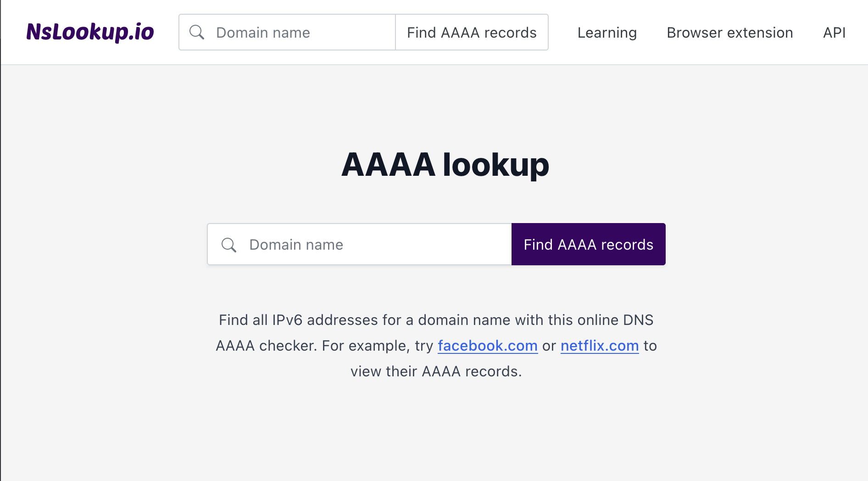Click the purple Find AAAA records button label
Viewport: 868px width, 481px height.
pyautogui.click(x=588, y=244)
